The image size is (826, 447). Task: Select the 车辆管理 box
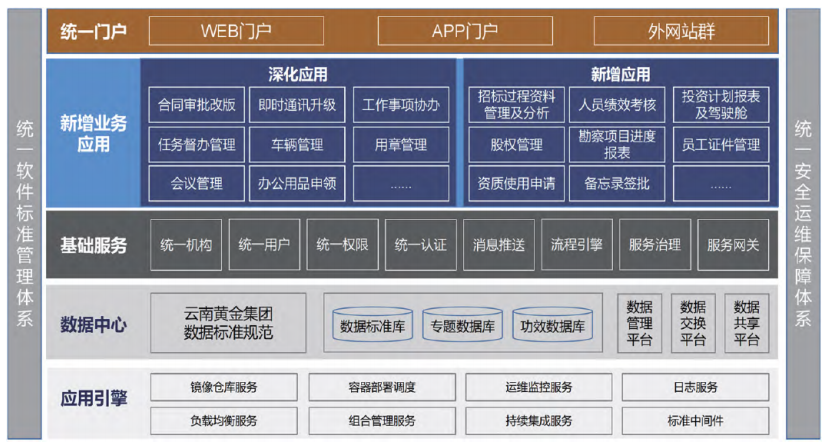pos(297,144)
